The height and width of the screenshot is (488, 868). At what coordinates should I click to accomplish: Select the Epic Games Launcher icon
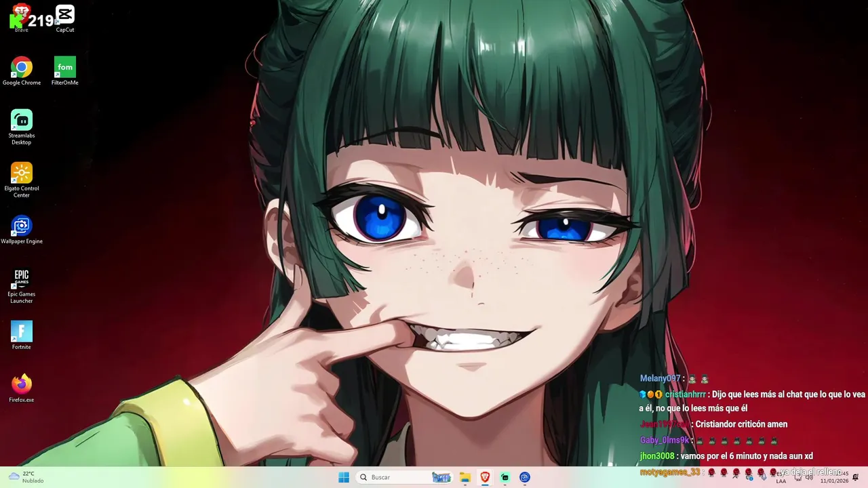point(22,286)
